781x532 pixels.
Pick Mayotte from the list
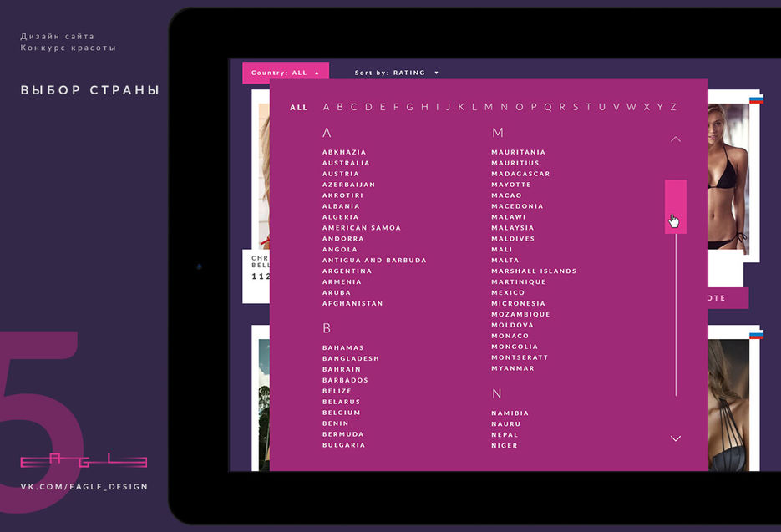tap(511, 185)
